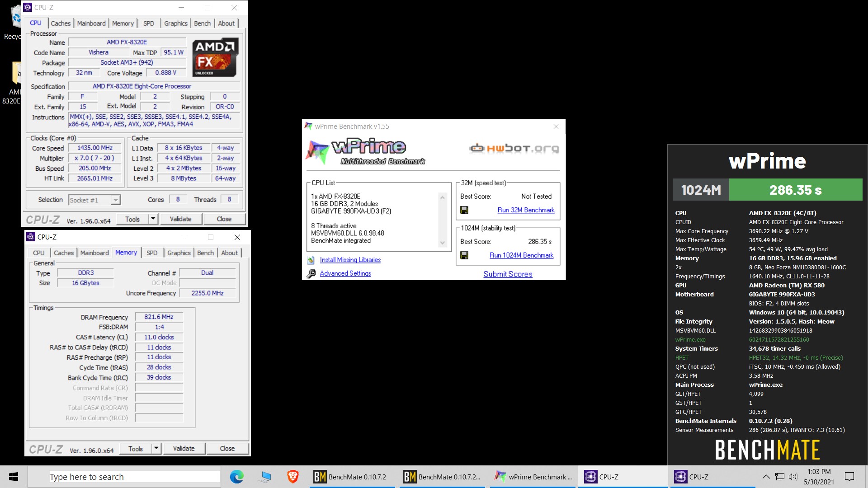Click Tools button in upper CPU-Z window
This screenshot has width=868, height=488.
coord(132,219)
